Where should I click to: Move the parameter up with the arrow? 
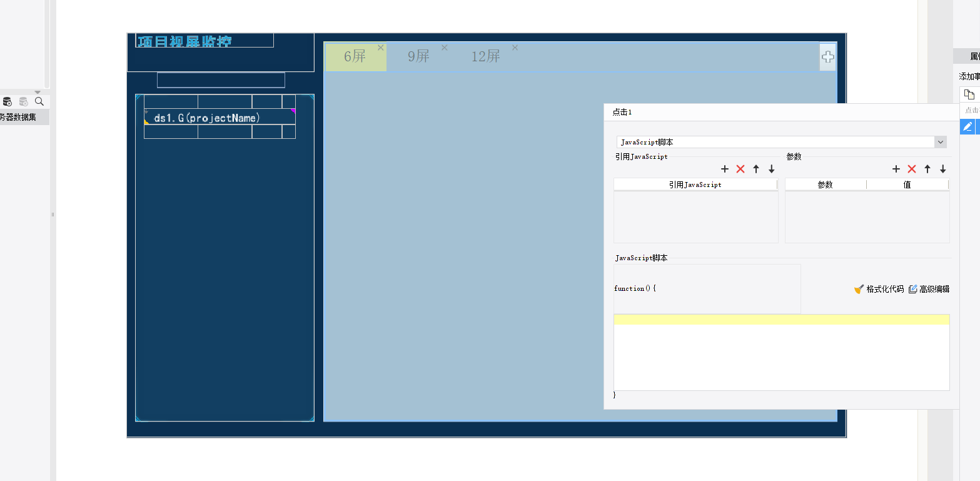click(x=927, y=169)
